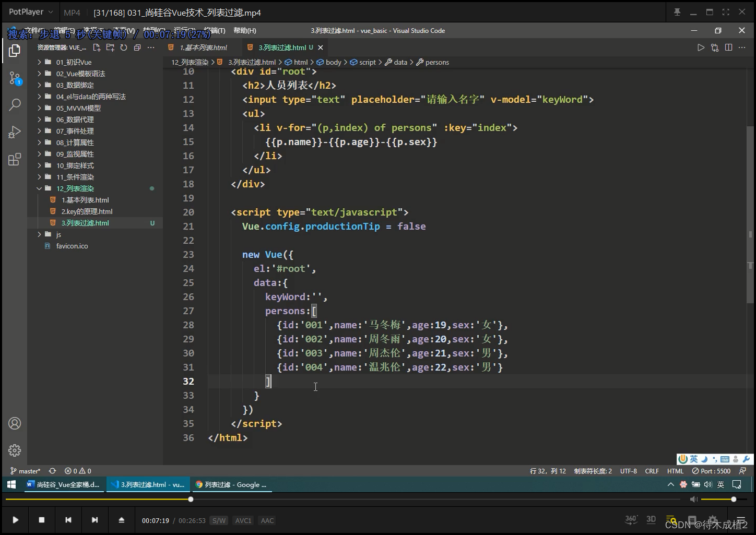Toggle 360 degree video mode
This screenshot has width=756, height=535.
click(631, 519)
